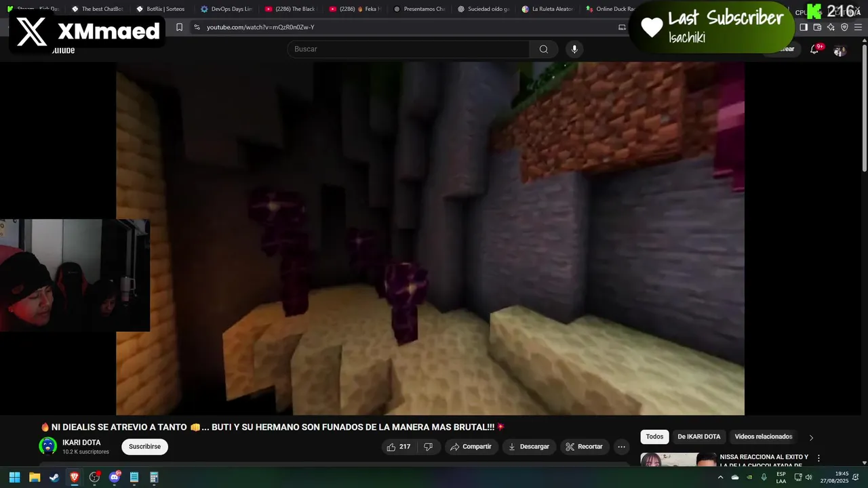The height and width of the screenshot is (488, 868).
Task: Click in the Buscar search field
Action: (409, 49)
